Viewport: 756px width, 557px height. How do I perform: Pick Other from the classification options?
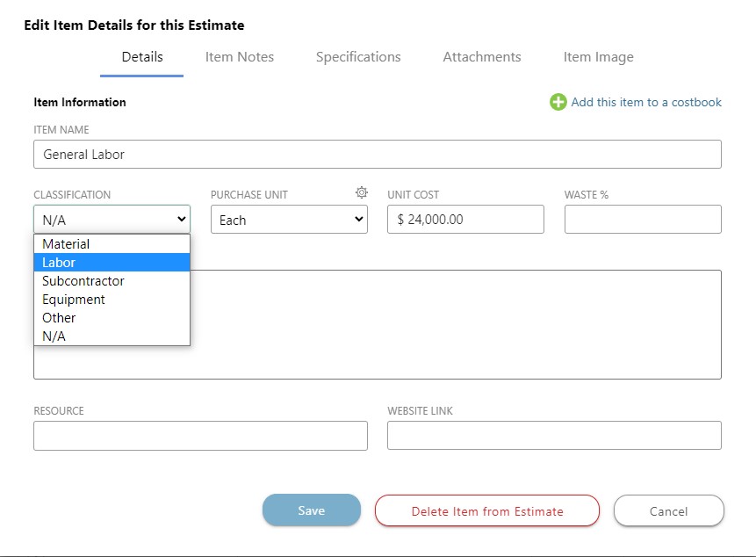point(58,317)
